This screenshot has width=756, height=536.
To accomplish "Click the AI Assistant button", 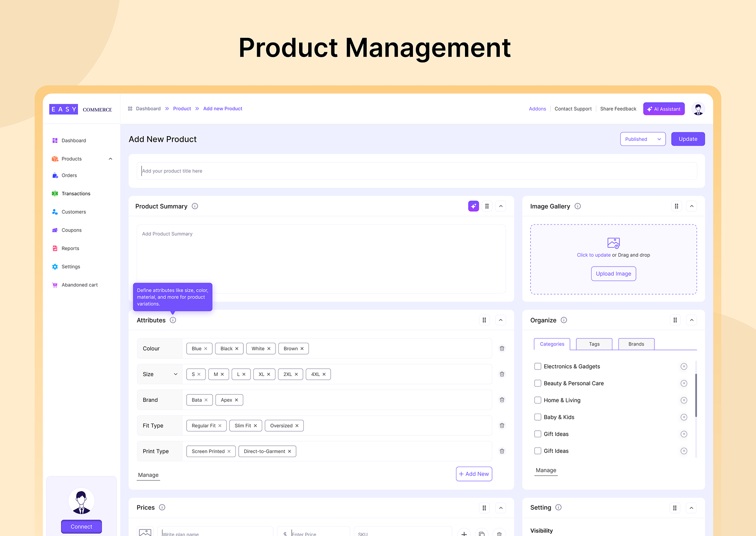I will click(x=664, y=109).
